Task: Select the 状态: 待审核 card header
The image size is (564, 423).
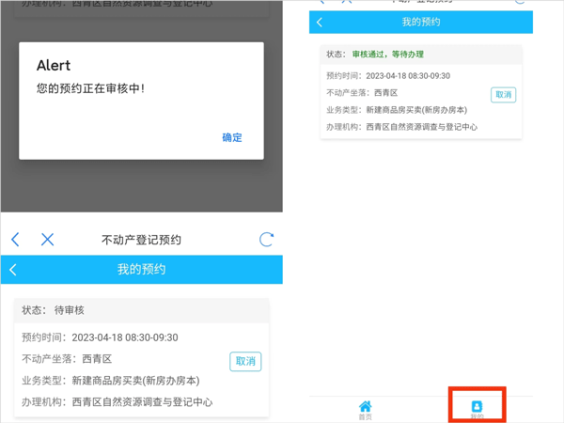Action: tap(141, 310)
